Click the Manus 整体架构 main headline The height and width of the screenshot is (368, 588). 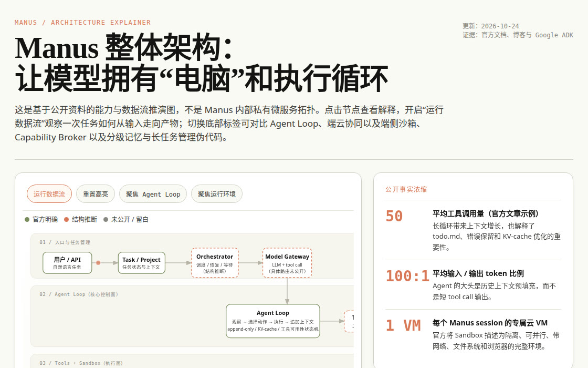pos(201,63)
